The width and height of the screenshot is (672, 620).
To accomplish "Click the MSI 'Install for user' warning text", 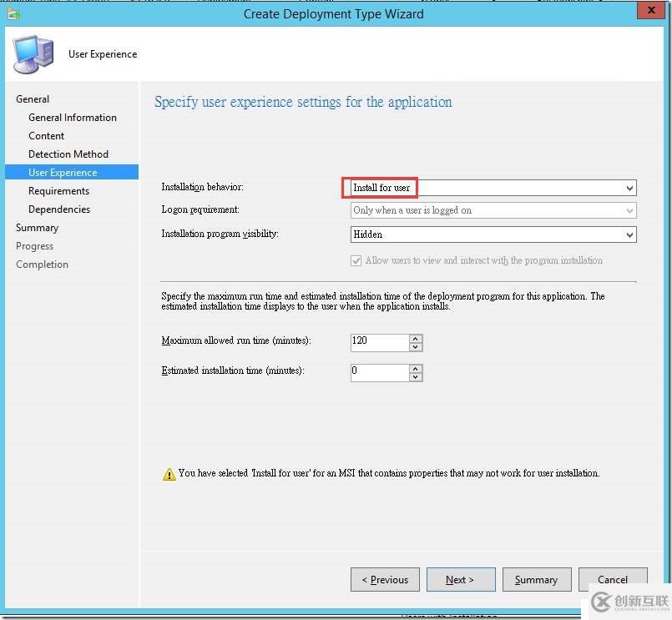I will [x=389, y=473].
